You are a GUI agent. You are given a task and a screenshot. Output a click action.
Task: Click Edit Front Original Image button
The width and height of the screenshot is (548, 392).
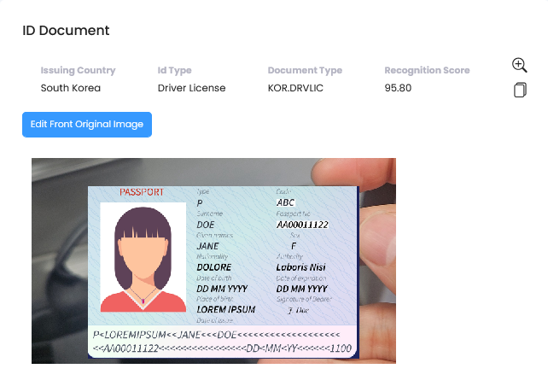click(87, 125)
